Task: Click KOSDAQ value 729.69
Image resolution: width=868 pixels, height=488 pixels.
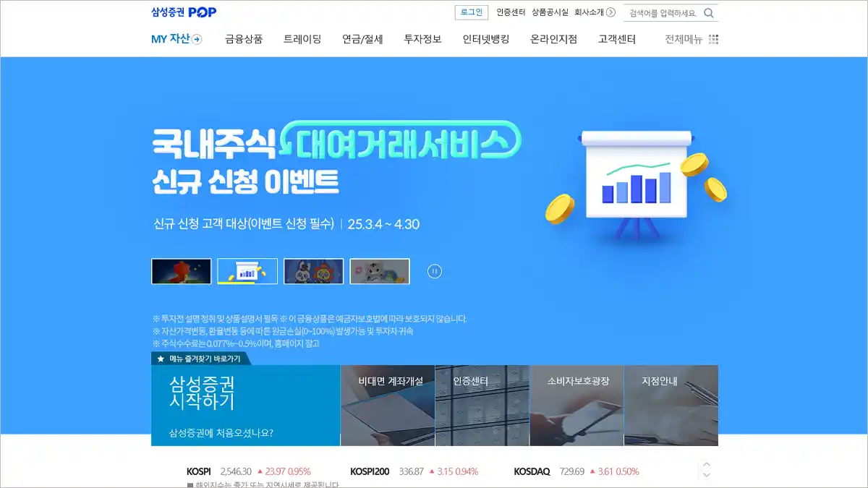Action: coord(571,471)
